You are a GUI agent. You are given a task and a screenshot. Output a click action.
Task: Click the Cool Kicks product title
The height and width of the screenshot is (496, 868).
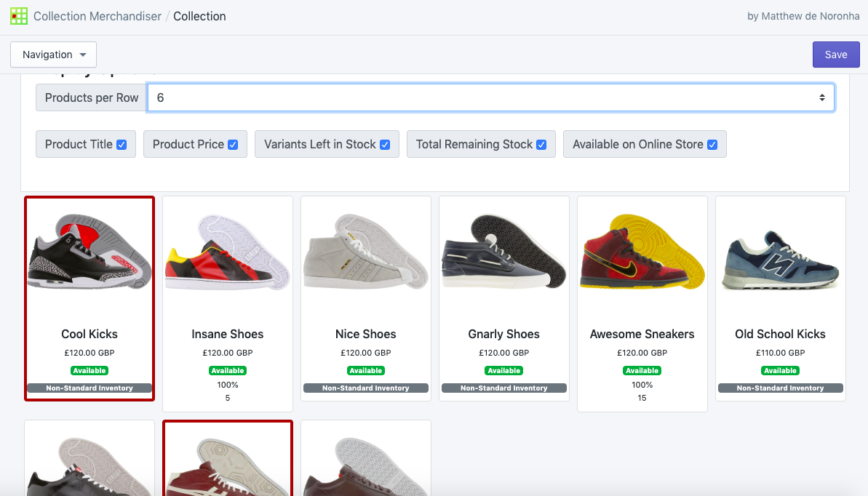click(89, 334)
